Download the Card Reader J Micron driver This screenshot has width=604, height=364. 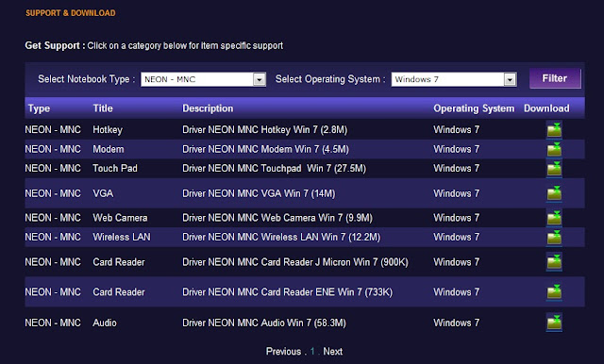(x=554, y=262)
